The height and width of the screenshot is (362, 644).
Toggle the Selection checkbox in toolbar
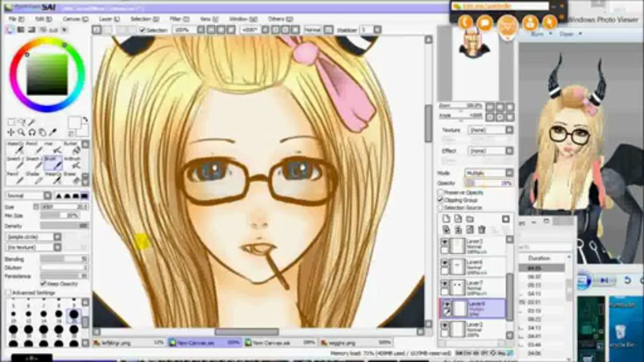tap(142, 30)
